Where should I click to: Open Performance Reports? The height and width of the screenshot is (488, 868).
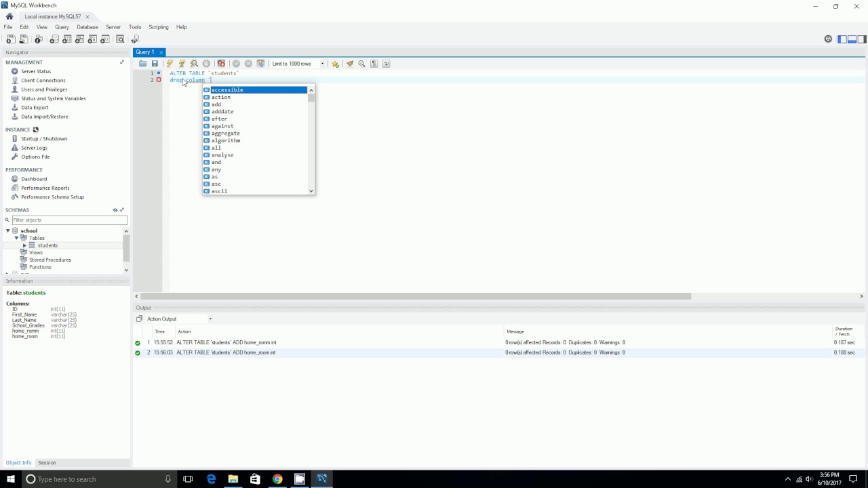click(45, 188)
